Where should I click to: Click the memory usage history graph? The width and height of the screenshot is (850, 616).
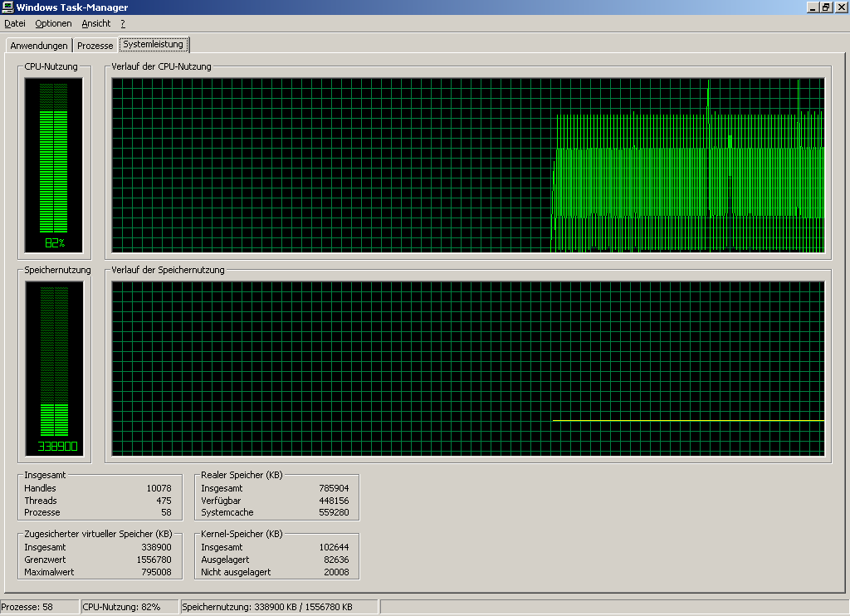(468, 368)
